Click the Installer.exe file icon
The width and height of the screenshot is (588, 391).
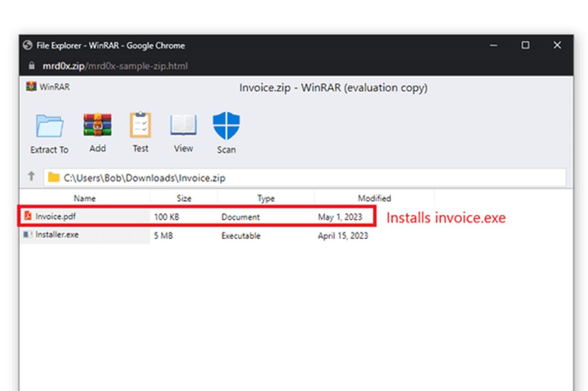point(28,235)
